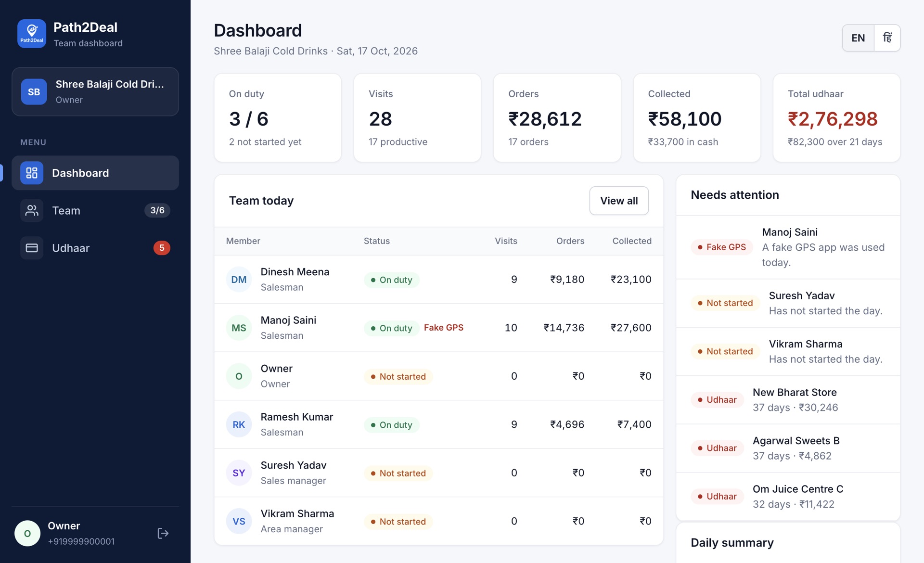Click the logout icon beside Owner
The image size is (924, 563).
163,533
